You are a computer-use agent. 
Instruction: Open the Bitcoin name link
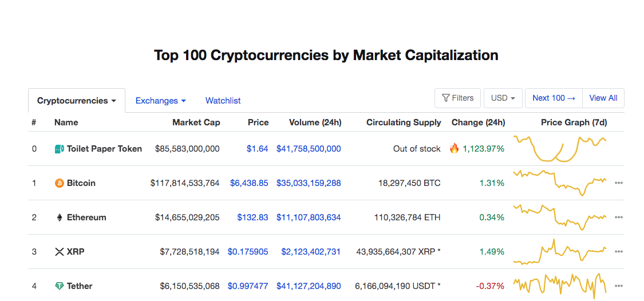[x=81, y=183]
